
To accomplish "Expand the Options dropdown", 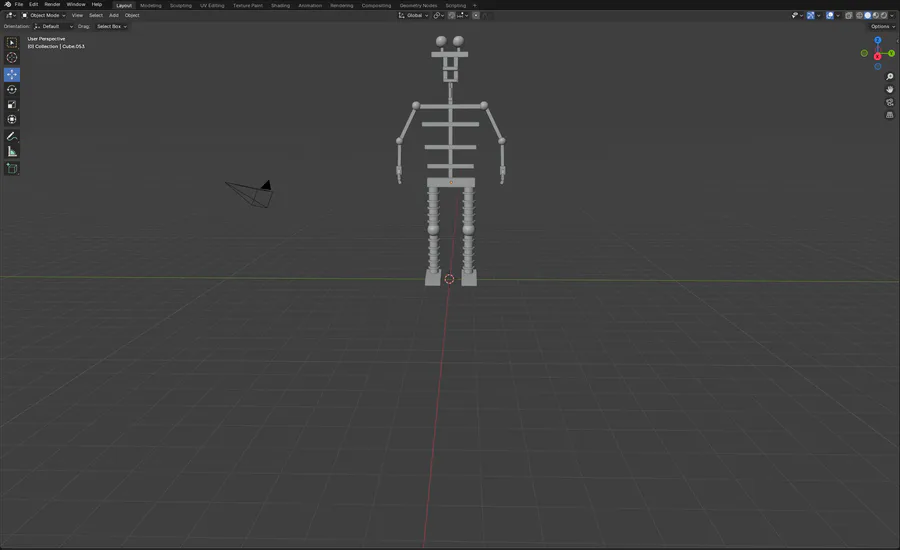I will (883, 26).
